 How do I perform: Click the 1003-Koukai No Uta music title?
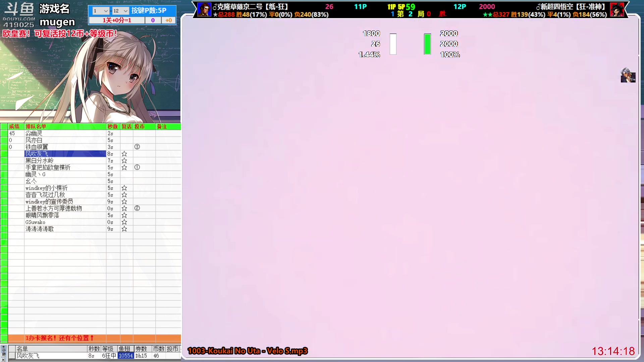[x=248, y=351]
